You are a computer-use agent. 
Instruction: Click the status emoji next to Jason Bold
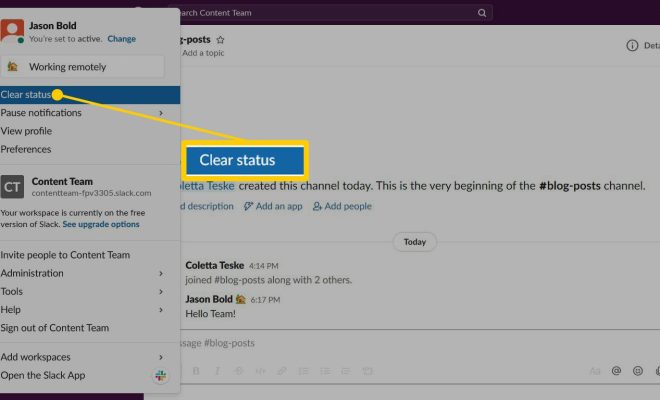(x=241, y=299)
